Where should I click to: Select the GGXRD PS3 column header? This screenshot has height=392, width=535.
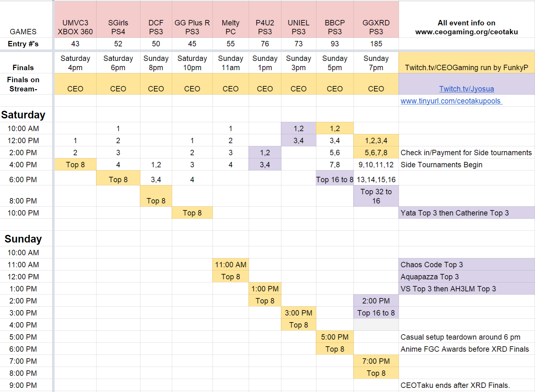tap(376, 27)
